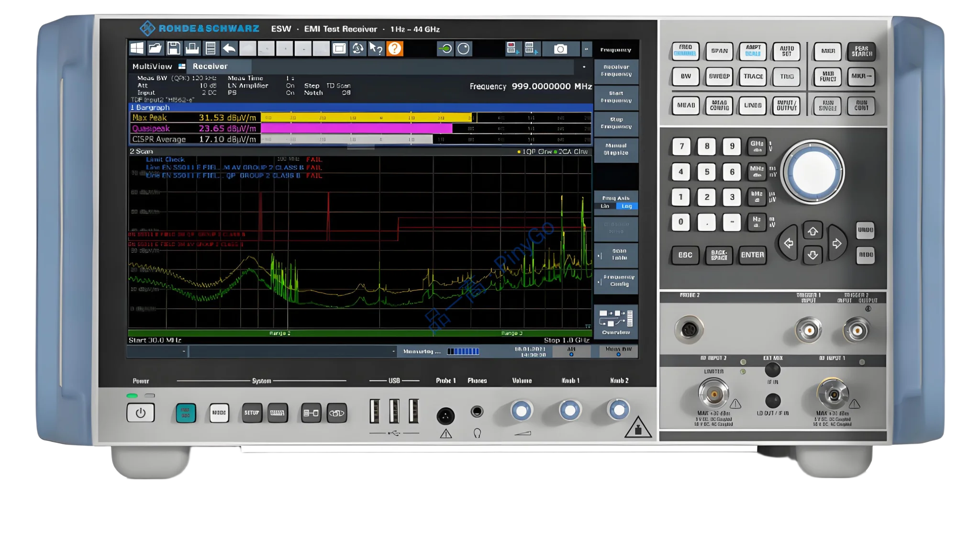Select the Stop Frequency softkey
The height and width of the screenshot is (551, 980).
point(616,123)
